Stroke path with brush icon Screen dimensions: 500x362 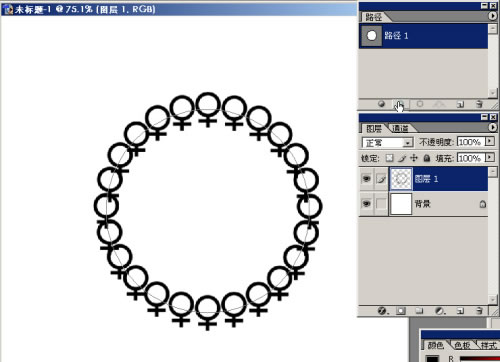click(x=400, y=104)
